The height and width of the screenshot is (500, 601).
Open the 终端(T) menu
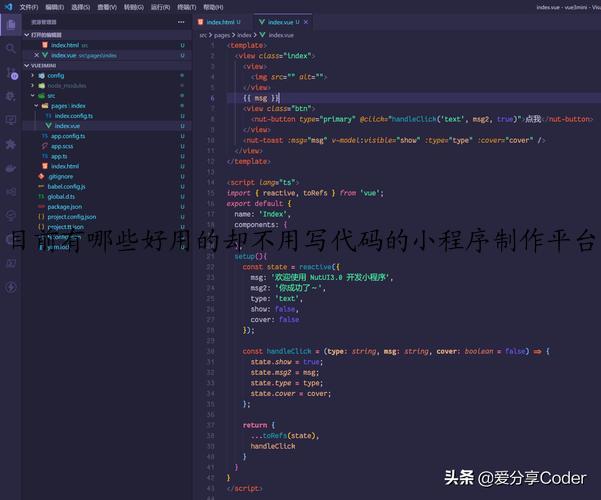pyautogui.click(x=187, y=7)
